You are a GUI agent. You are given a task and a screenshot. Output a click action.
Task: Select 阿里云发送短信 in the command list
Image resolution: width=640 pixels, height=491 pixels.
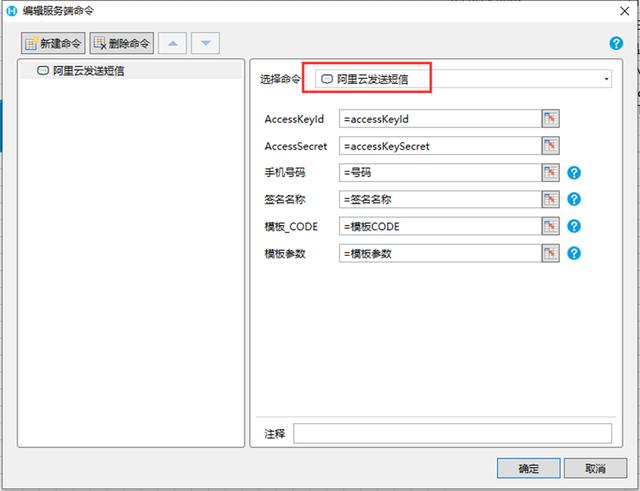[x=131, y=71]
